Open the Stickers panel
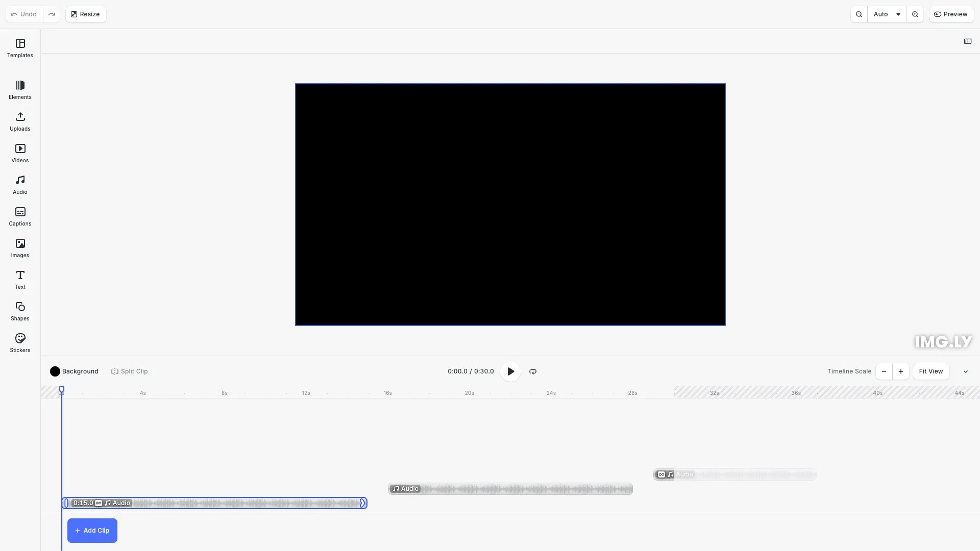The height and width of the screenshot is (551, 980). pyautogui.click(x=20, y=342)
